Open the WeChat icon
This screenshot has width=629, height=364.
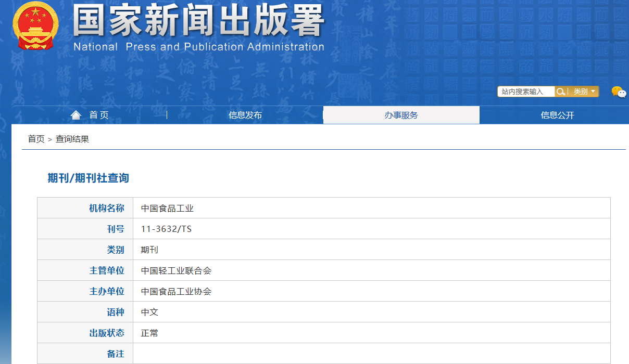click(619, 92)
